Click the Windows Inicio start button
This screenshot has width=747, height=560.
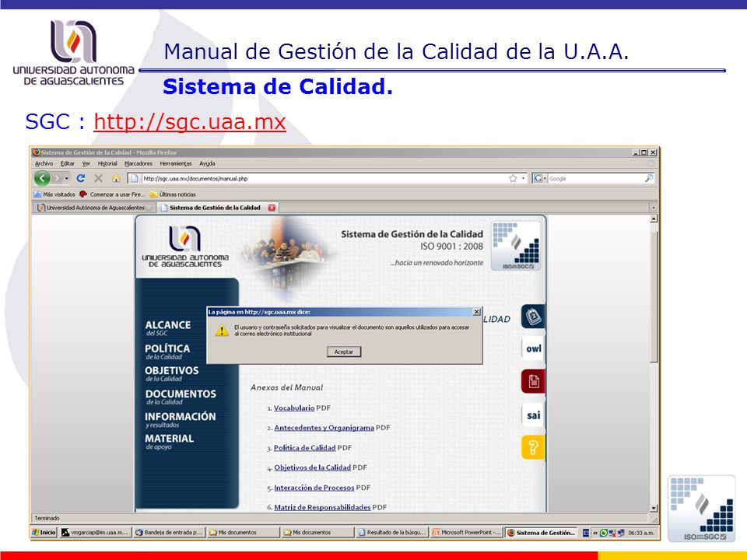click(44, 532)
